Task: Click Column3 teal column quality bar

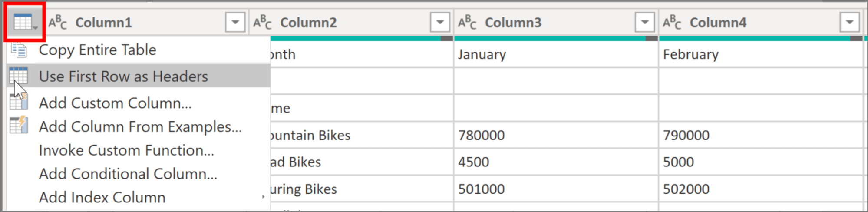Action: pos(550,38)
